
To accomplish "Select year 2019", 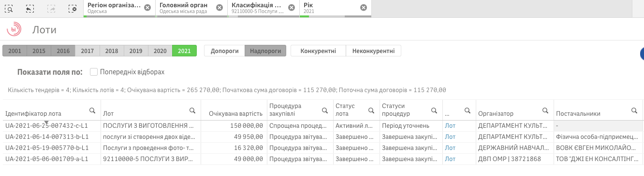I will pos(136,51).
